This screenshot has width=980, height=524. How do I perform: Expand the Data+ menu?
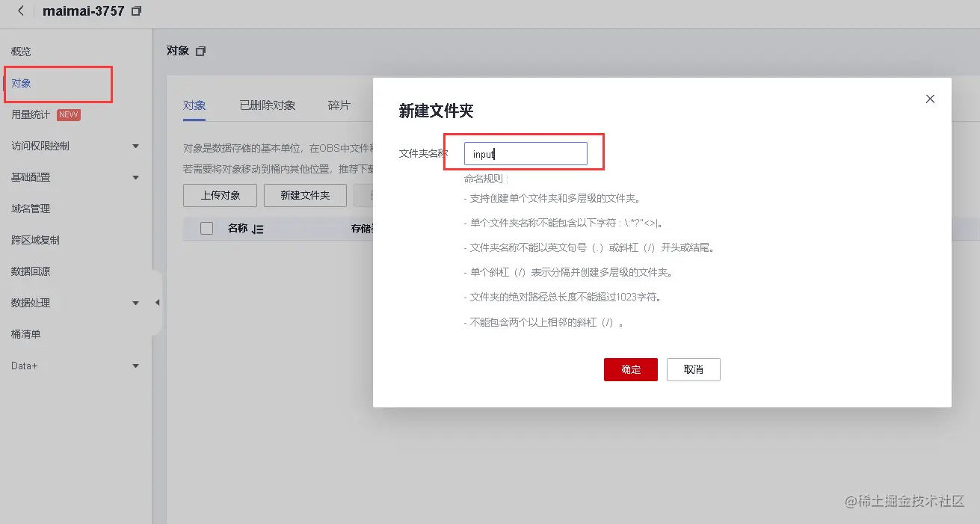[135, 366]
